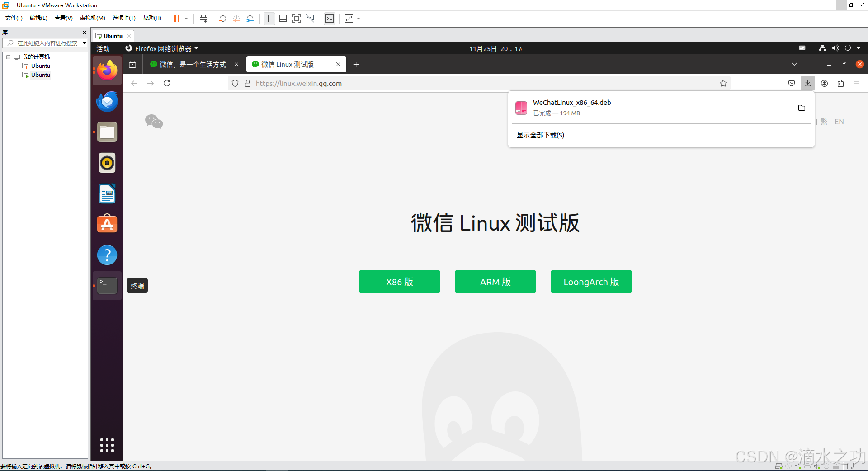Click the wired network status icon
This screenshot has width=868, height=471.
click(822, 48)
